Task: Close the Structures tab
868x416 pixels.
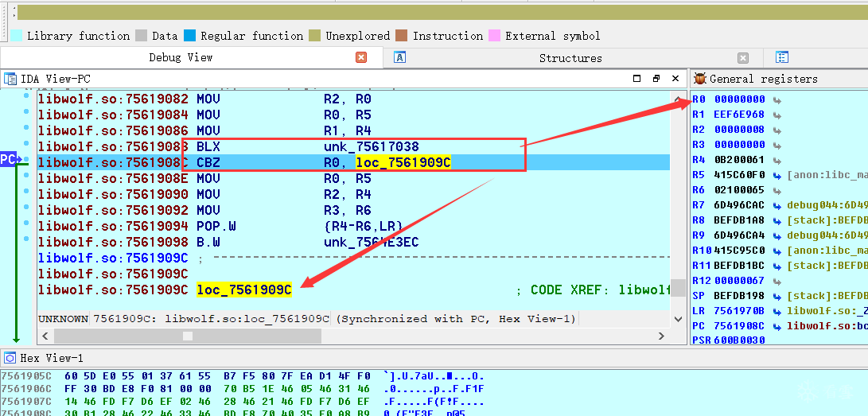Action: pos(743,58)
